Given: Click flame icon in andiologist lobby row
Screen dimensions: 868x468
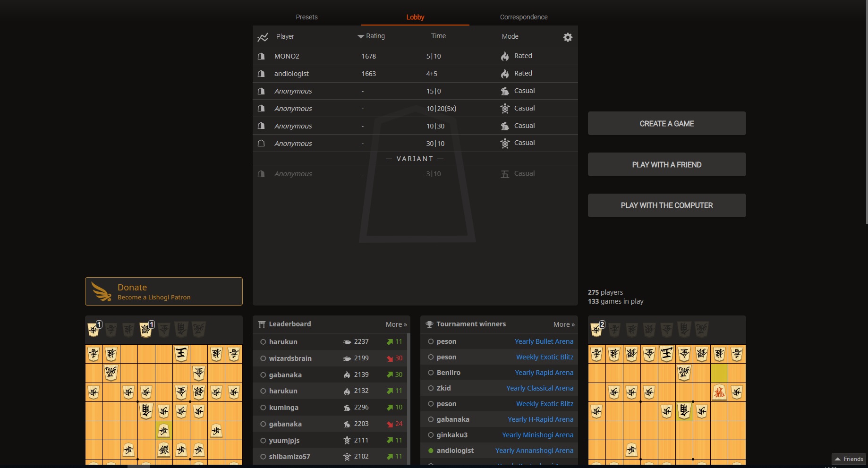Looking at the screenshot, I should pyautogui.click(x=505, y=74).
